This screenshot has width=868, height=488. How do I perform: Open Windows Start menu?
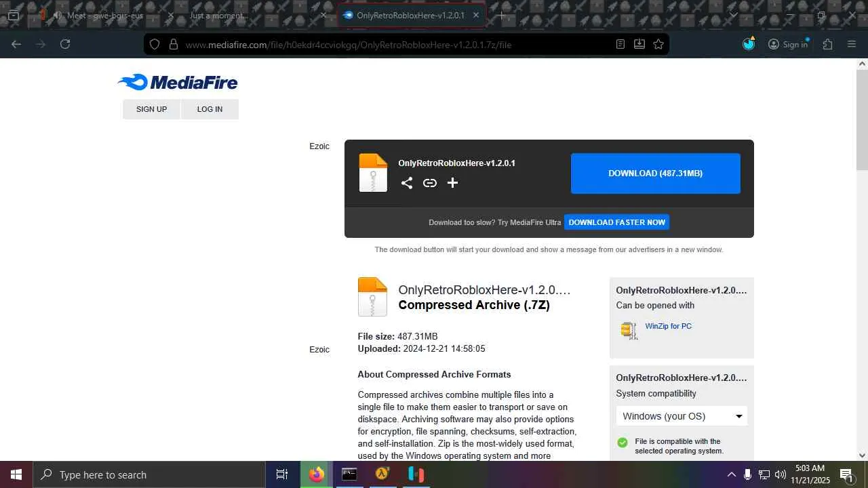click(x=16, y=474)
